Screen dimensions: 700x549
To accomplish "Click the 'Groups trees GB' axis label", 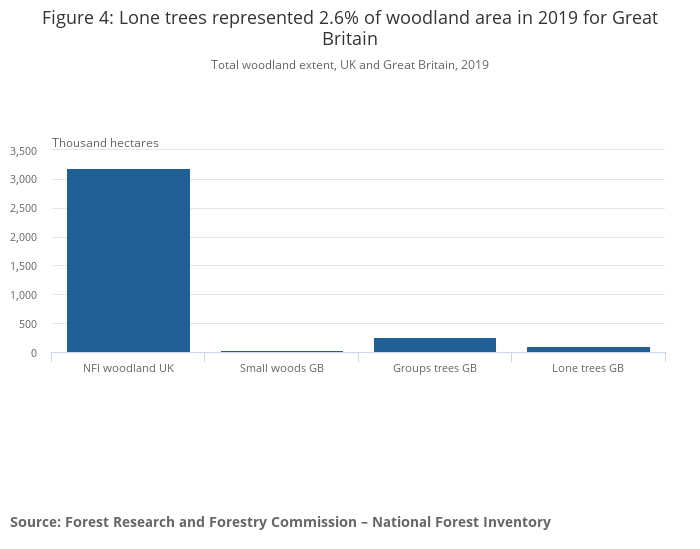I will point(434,368).
